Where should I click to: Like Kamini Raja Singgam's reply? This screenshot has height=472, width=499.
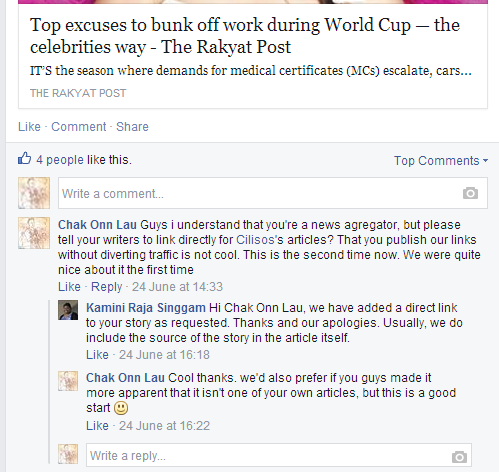(x=97, y=355)
